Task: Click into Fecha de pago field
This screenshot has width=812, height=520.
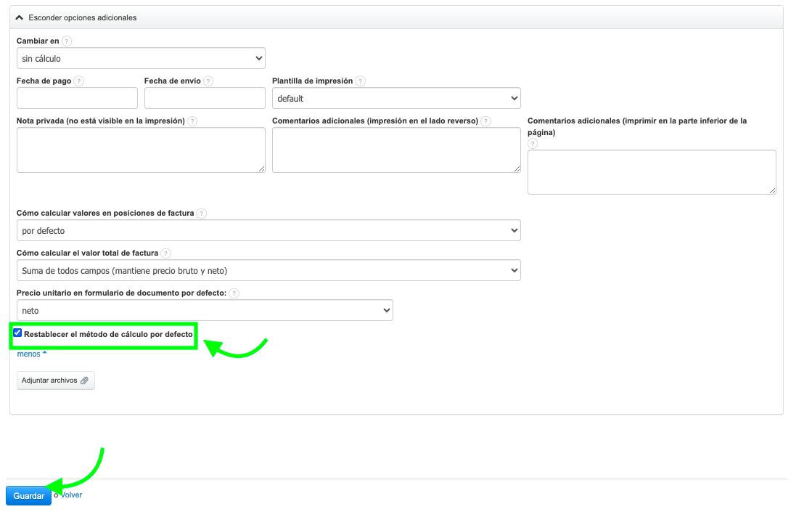Action: point(77,98)
